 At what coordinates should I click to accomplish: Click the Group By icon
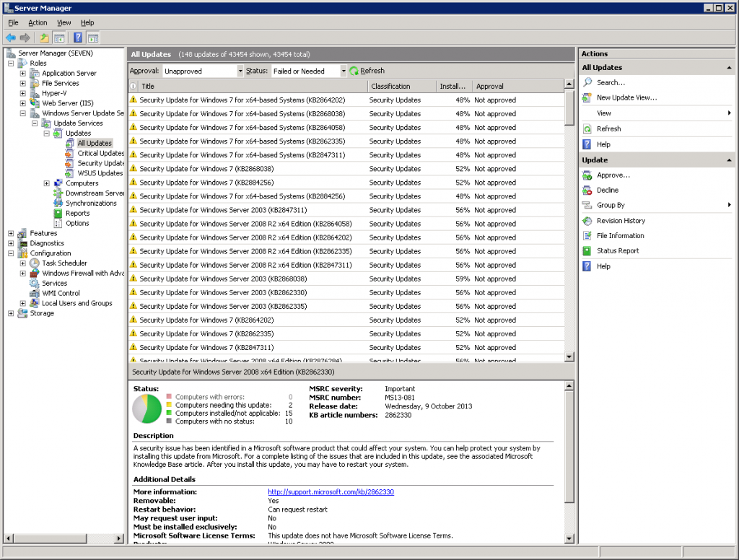coord(587,205)
